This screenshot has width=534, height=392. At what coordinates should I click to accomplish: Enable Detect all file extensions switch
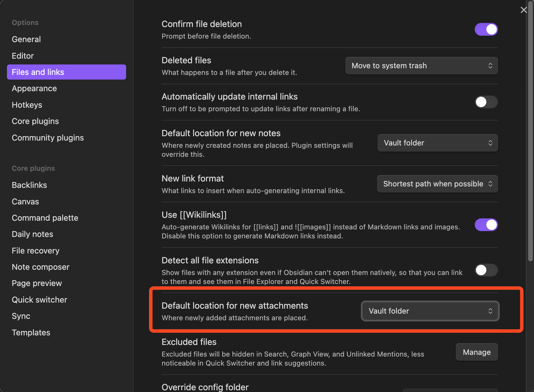[x=486, y=270]
